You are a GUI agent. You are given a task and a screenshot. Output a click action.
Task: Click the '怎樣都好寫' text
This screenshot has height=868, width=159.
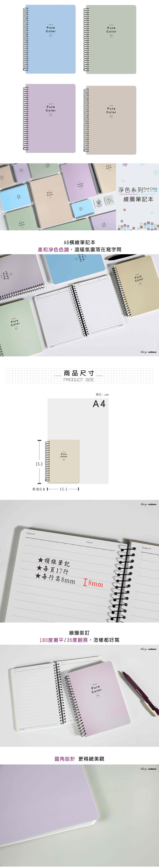[106, 640]
